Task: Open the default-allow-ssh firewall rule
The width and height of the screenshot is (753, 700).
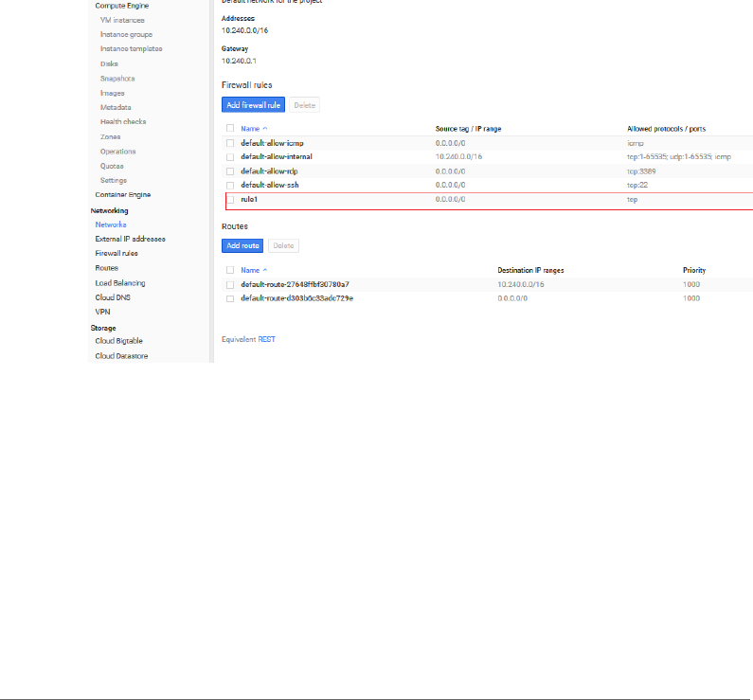Action: pos(270,185)
